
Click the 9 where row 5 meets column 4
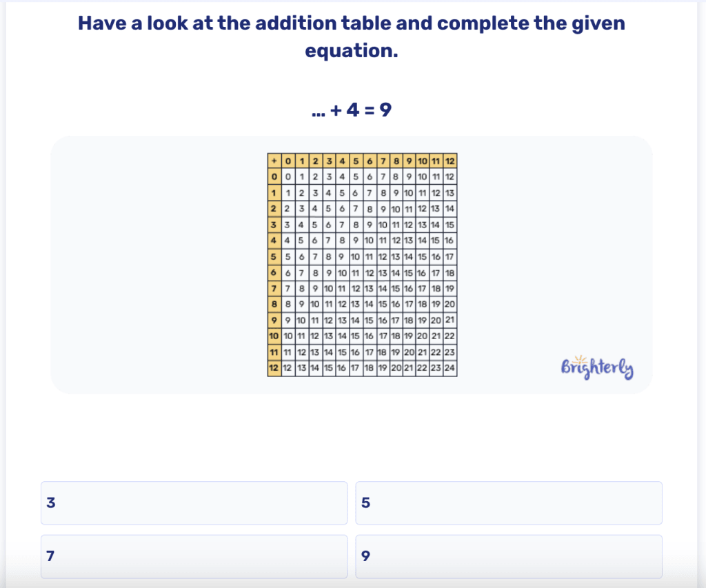pos(341,256)
